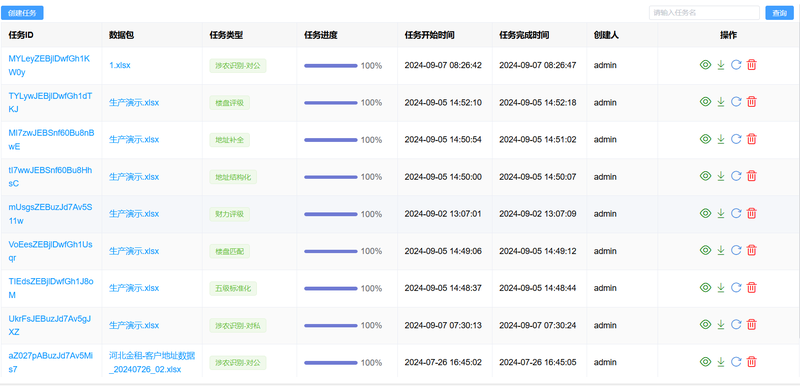Click the 任务开始时间 column header
This screenshot has width=800, height=386.
pyautogui.click(x=430, y=35)
